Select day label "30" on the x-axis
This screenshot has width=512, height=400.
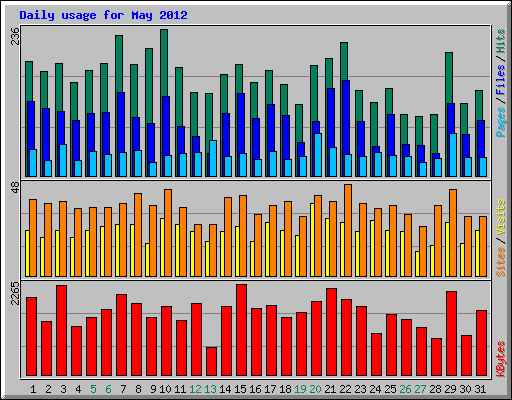tap(465, 389)
